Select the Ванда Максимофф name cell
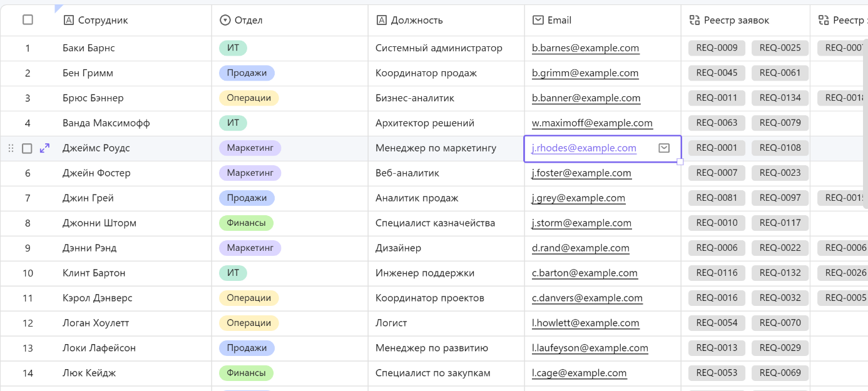Screen dimensions: 868x391 coord(133,123)
